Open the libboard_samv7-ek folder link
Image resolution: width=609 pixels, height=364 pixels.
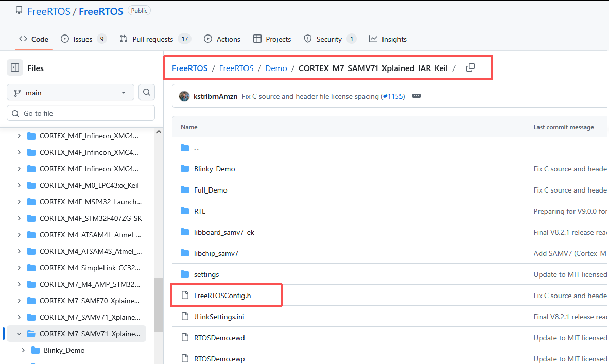tap(224, 232)
